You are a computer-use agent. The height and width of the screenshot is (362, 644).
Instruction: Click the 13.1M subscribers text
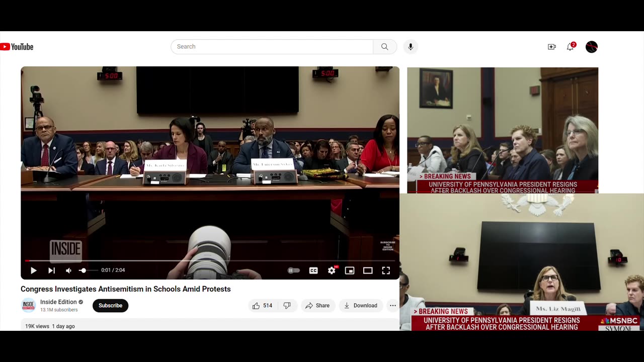(59, 310)
